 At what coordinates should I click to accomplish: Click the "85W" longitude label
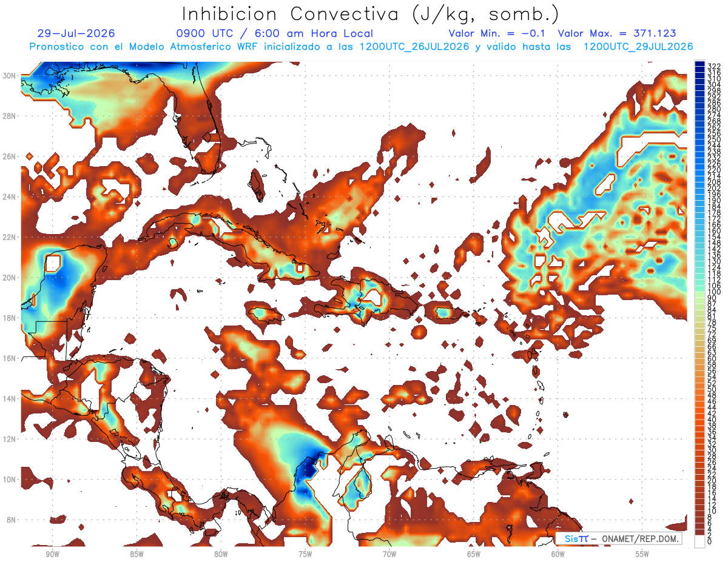click(136, 555)
